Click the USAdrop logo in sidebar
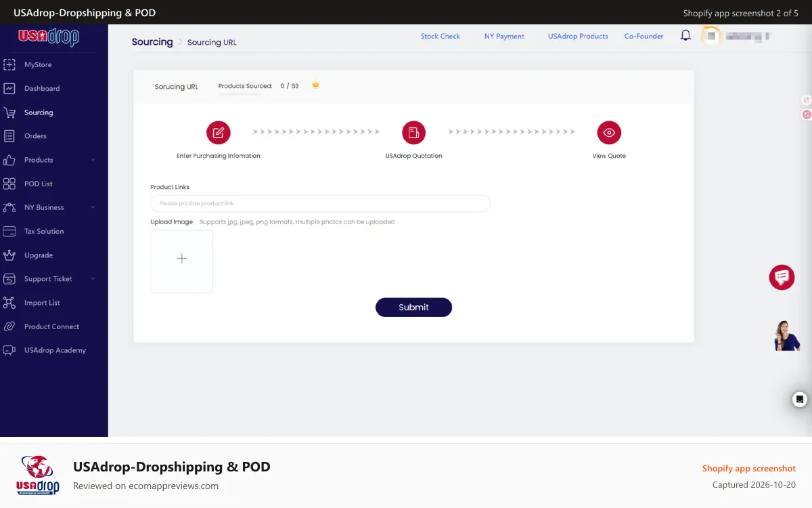 49,37
